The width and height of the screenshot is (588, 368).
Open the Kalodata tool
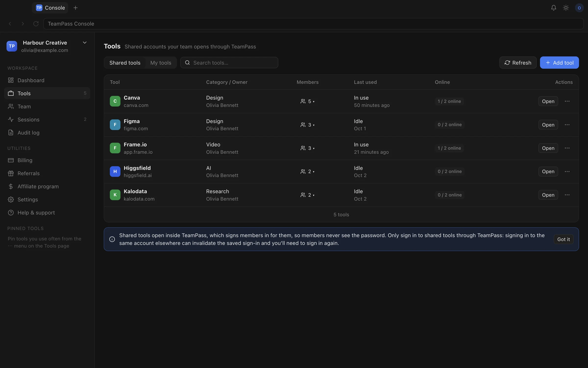(x=548, y=195)
